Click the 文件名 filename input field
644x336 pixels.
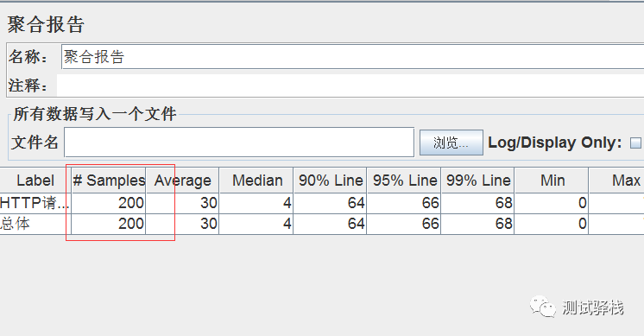[x=239, y=143]
